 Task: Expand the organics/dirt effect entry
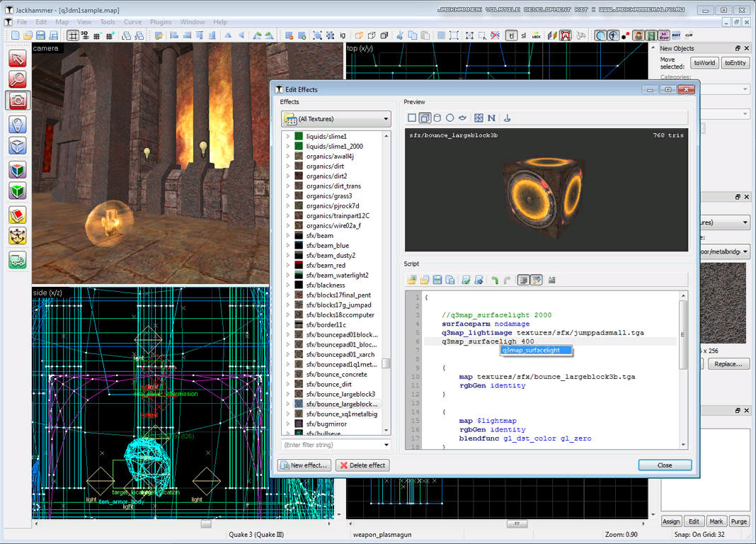point(288,166)
